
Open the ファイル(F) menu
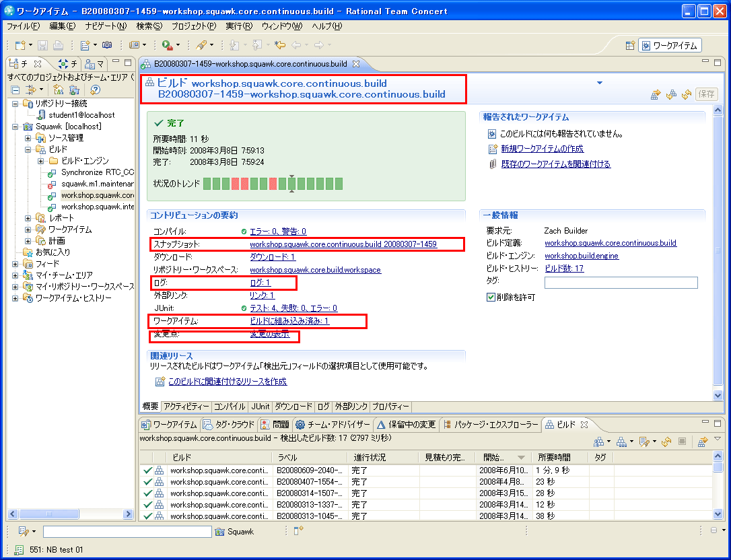[x=24, y=26]
